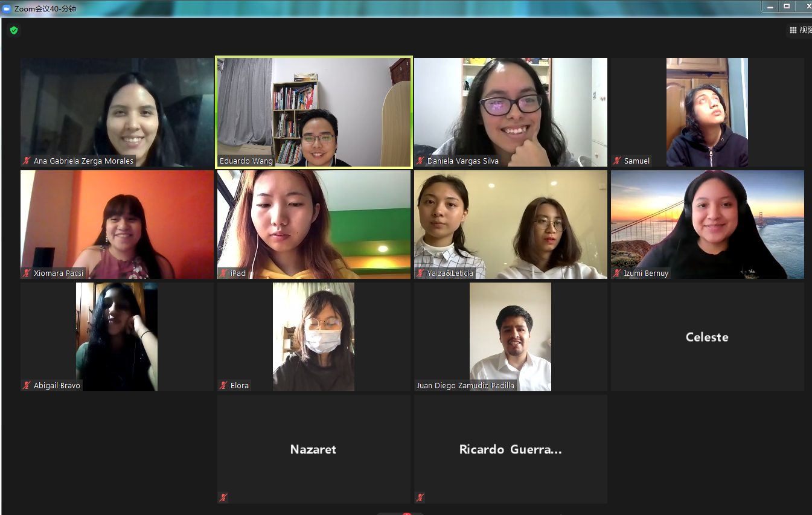Click the Zoom logo in title bar
812x515 pixels.
[x=7, y=8]
